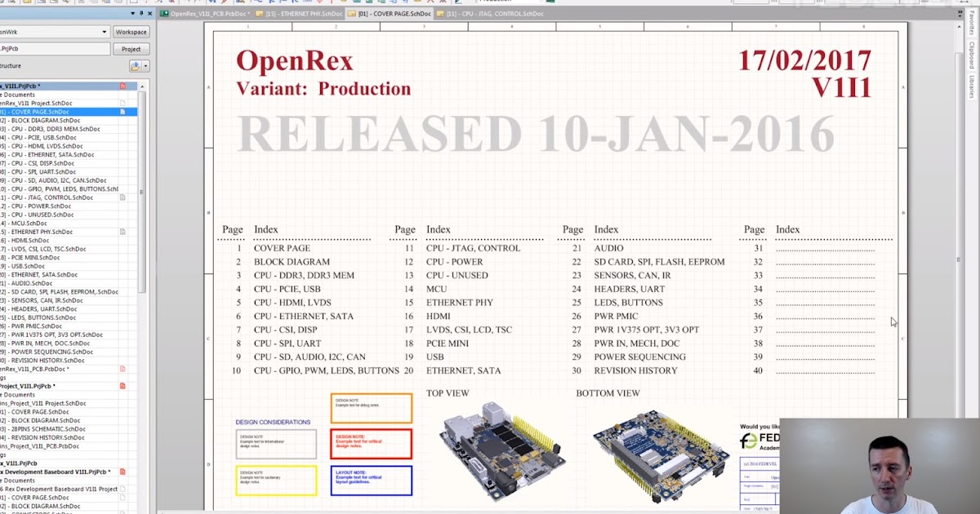Viewport: 980px width, 514px height.
Task: Click the 'ETHERNET PHY' index entry on sheet
Action: click(460, 303)
